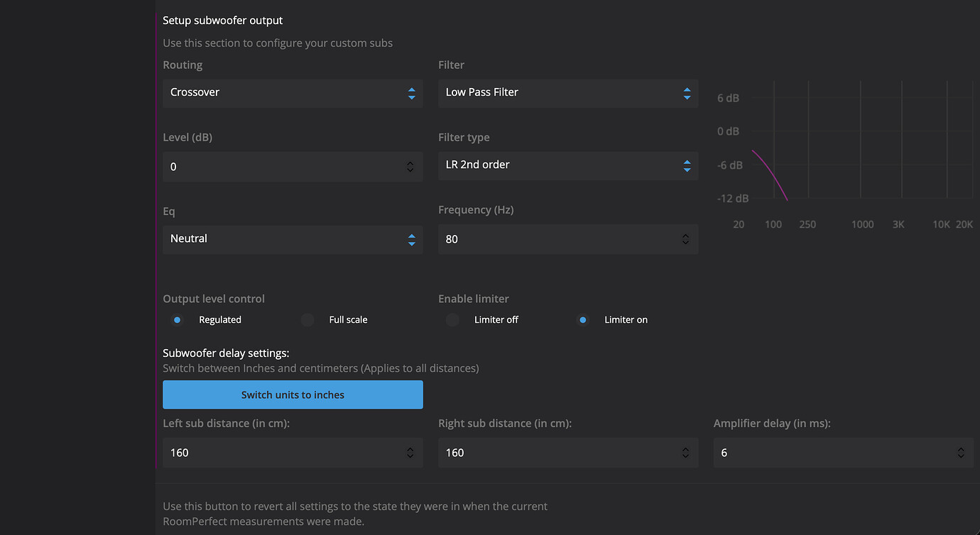Viewport: 980px width, 535px height.
Task: Enable the Limiter on option
Action: (583, 320)
